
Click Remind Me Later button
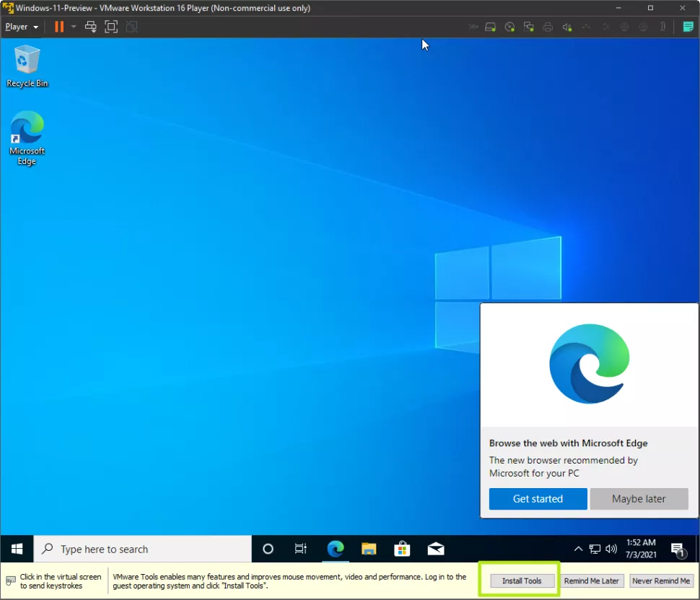[592, 581]
